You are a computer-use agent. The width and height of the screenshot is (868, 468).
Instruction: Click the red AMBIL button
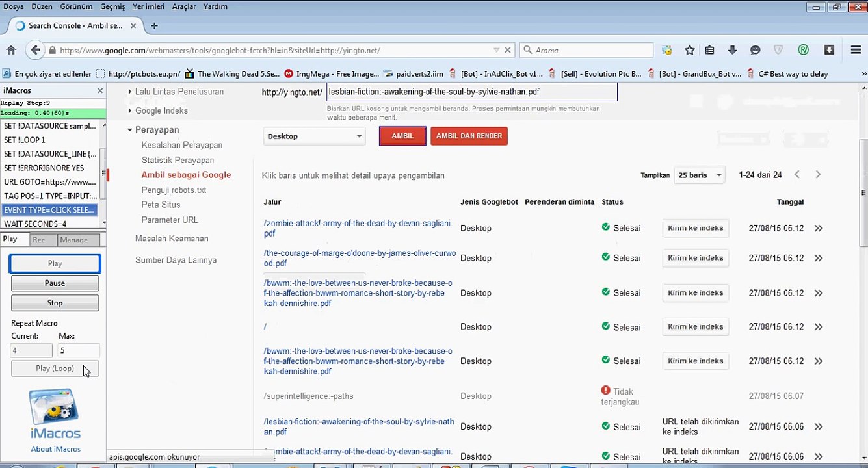[402, 136]
